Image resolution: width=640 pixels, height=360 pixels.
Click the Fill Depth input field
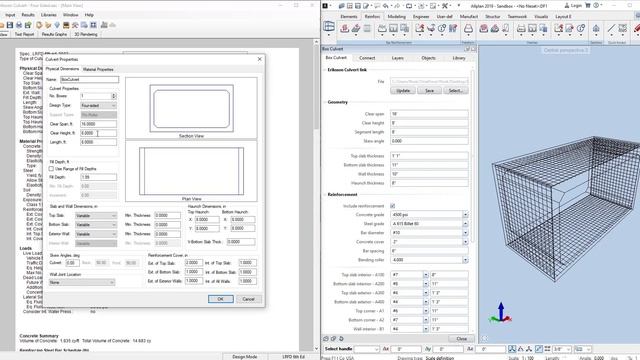pos(98,177)
